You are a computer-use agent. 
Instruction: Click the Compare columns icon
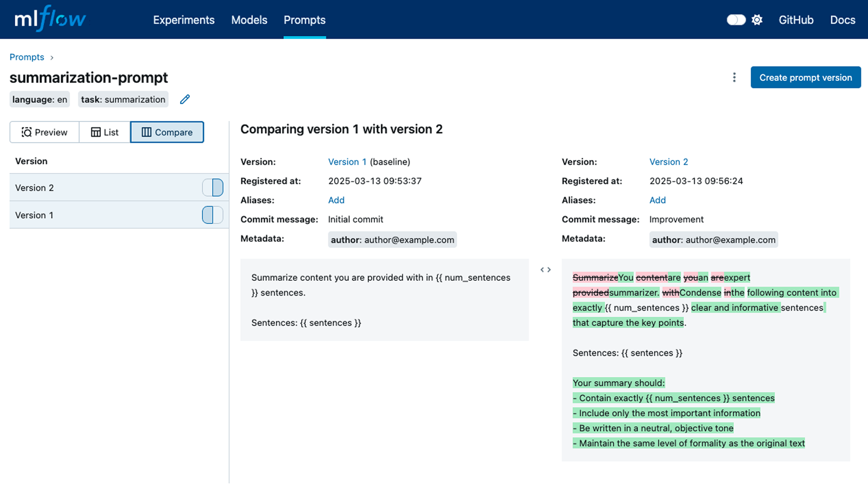[145, 132]
